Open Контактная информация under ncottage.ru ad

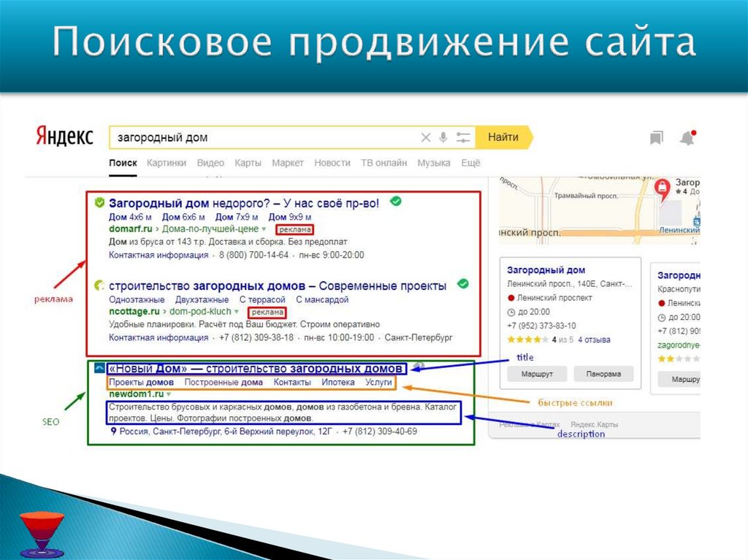(x=159, y=338)
